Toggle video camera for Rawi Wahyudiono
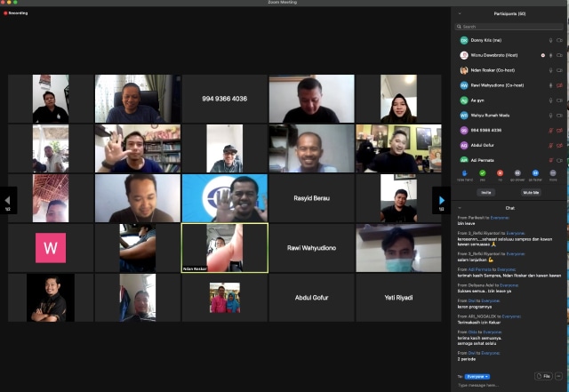This screenshot has width=569, height=392. pyautogui.click(x=559, y=85)
